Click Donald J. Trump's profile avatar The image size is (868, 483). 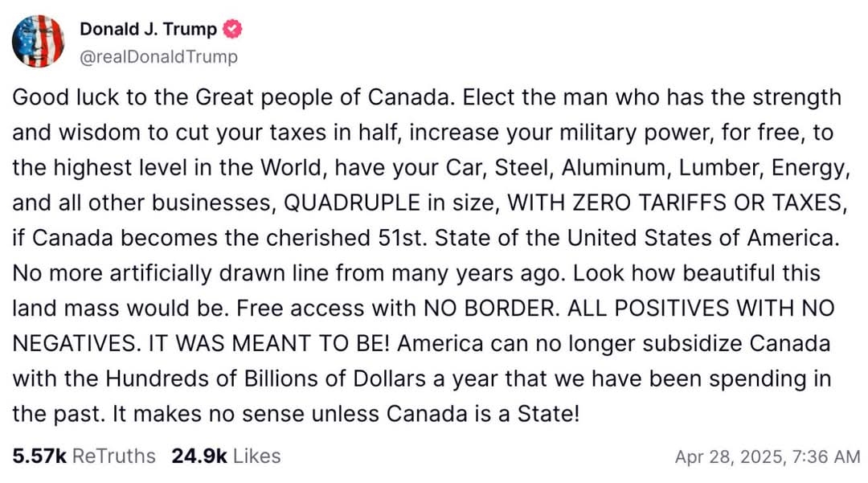tap(38, 41)
